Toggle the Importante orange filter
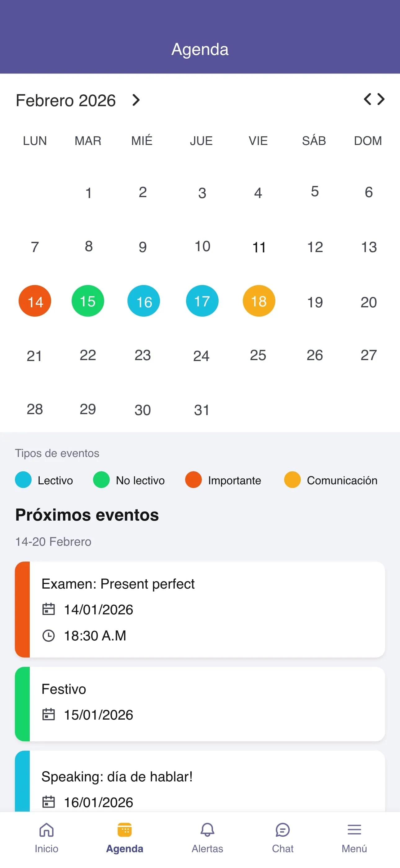400x868 pixels. (223, 480)
